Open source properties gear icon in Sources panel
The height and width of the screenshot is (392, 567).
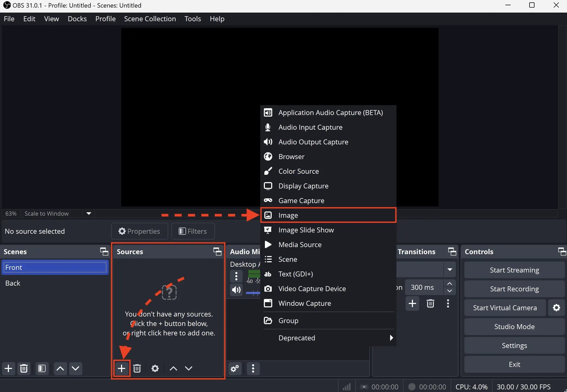point(155,368)
